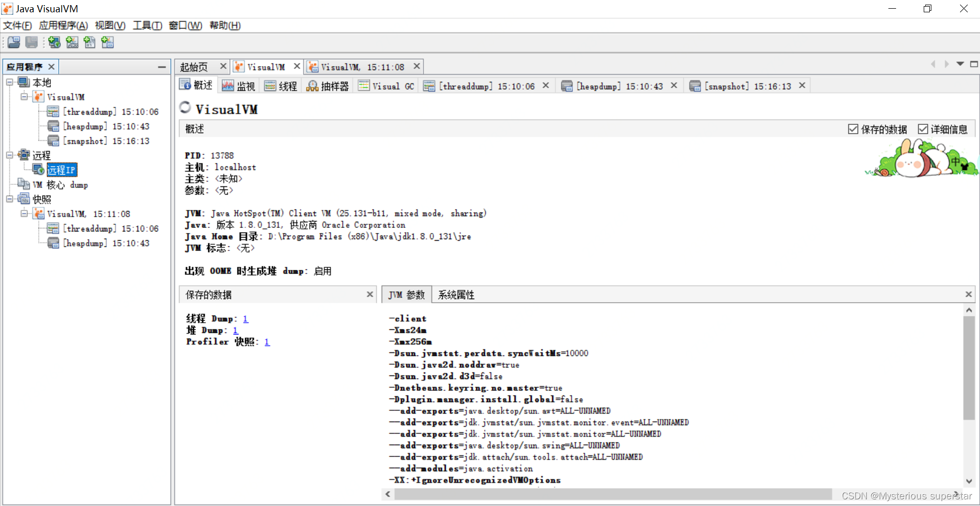
Task: Close the [snapshot] 15:16:13 subtab
Action: click(x=802, y=85)
